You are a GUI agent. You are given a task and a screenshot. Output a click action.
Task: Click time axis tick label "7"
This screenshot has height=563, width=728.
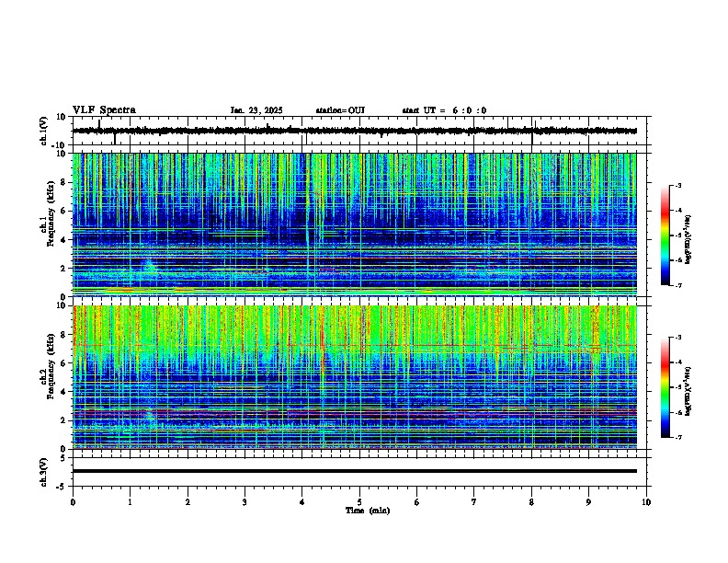coord(474,502)
